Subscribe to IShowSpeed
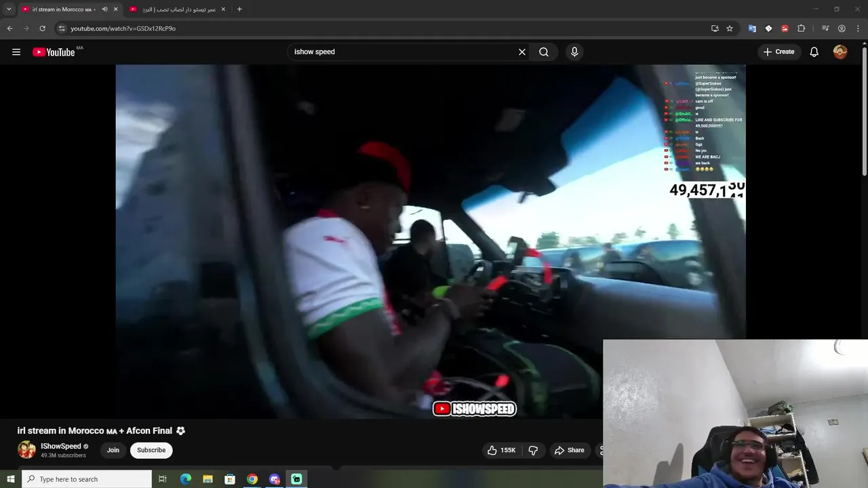 pos(151,450)
